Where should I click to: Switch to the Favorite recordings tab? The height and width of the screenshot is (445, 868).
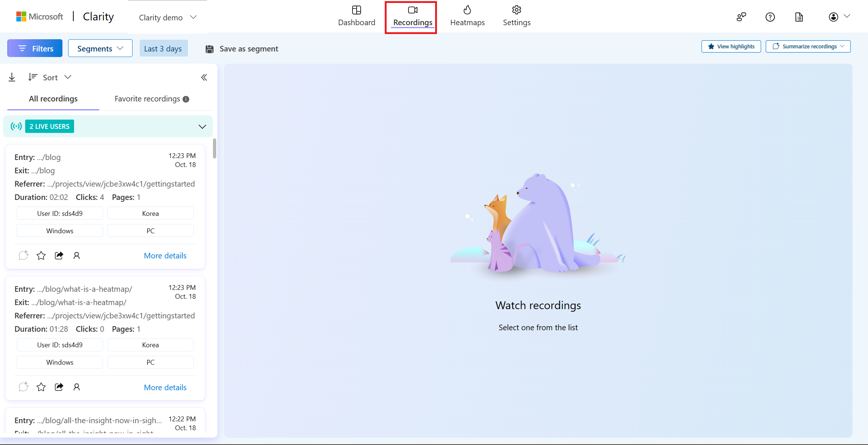[x=147, y=98]
